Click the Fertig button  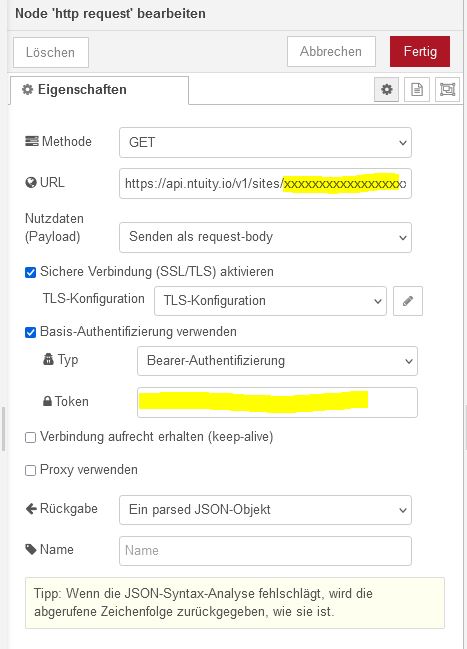(x=420, y=51)
